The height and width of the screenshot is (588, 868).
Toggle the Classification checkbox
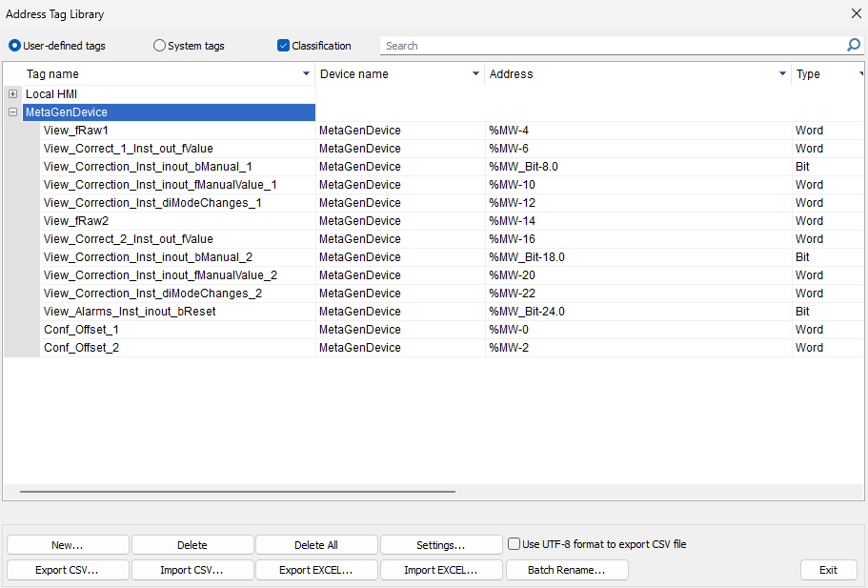(283, 46)
